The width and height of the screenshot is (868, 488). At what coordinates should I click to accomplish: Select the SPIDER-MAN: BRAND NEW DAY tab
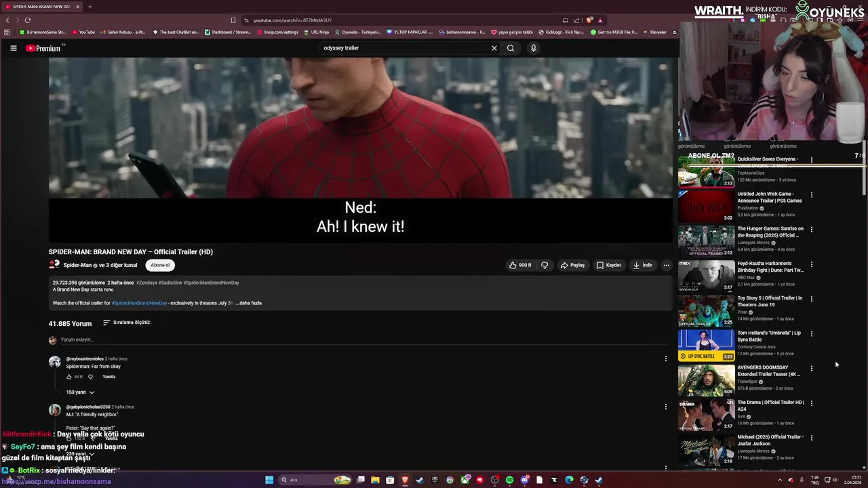(x=42, y=7)
